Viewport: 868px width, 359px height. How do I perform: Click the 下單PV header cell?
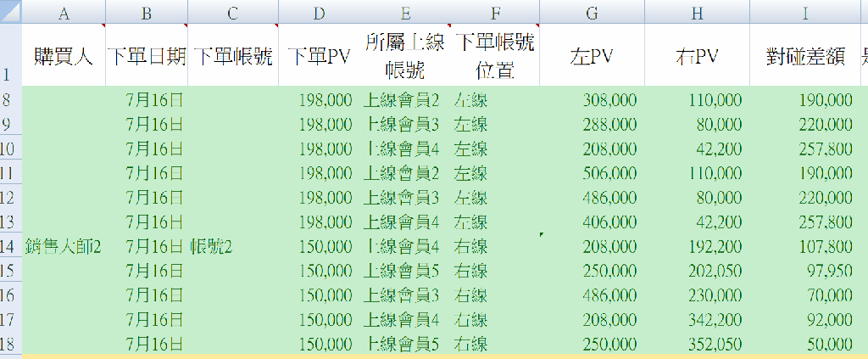coord(319,54)
